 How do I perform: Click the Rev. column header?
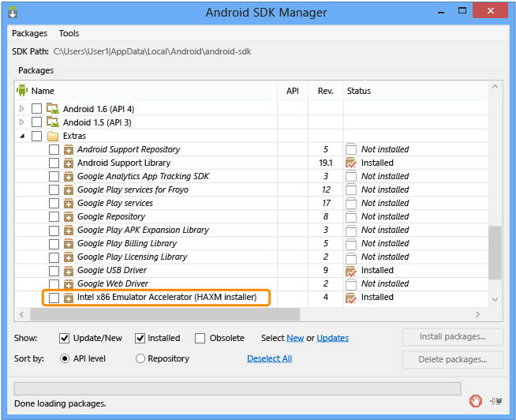click(x=326, y=91)
